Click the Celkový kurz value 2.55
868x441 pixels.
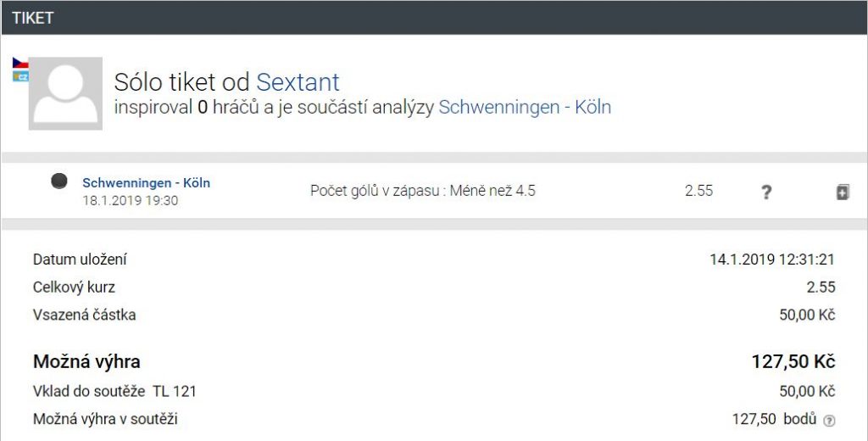tap(821, 287)
